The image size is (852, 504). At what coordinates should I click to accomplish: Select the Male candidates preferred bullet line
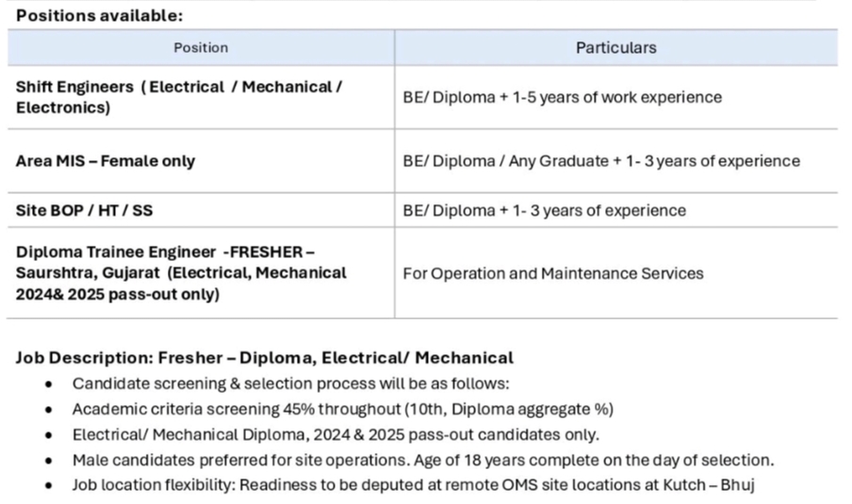423,460
